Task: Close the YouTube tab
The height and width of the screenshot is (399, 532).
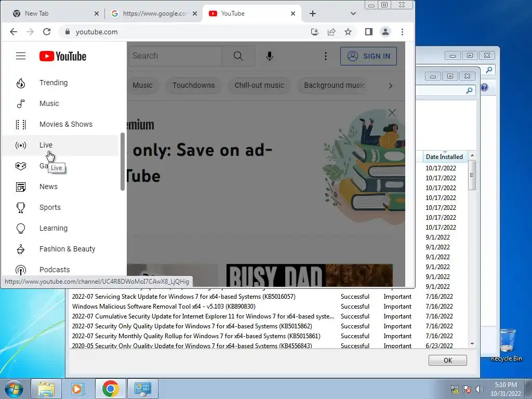Action: click(x=293, y=14)
